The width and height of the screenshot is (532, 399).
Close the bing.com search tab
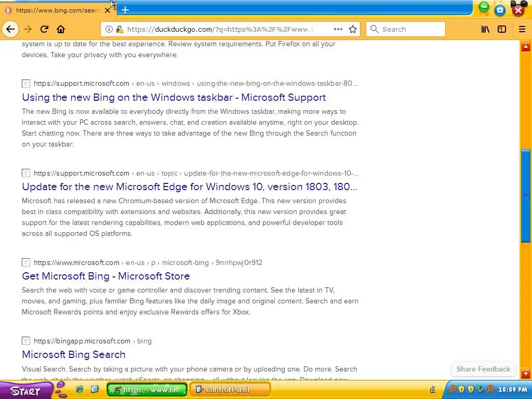[108, 10]
